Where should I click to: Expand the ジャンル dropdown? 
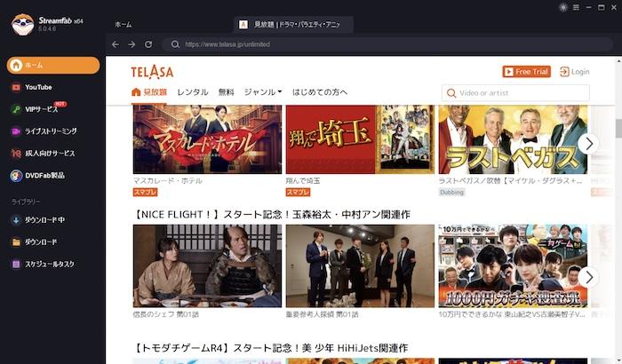[263, 92]
